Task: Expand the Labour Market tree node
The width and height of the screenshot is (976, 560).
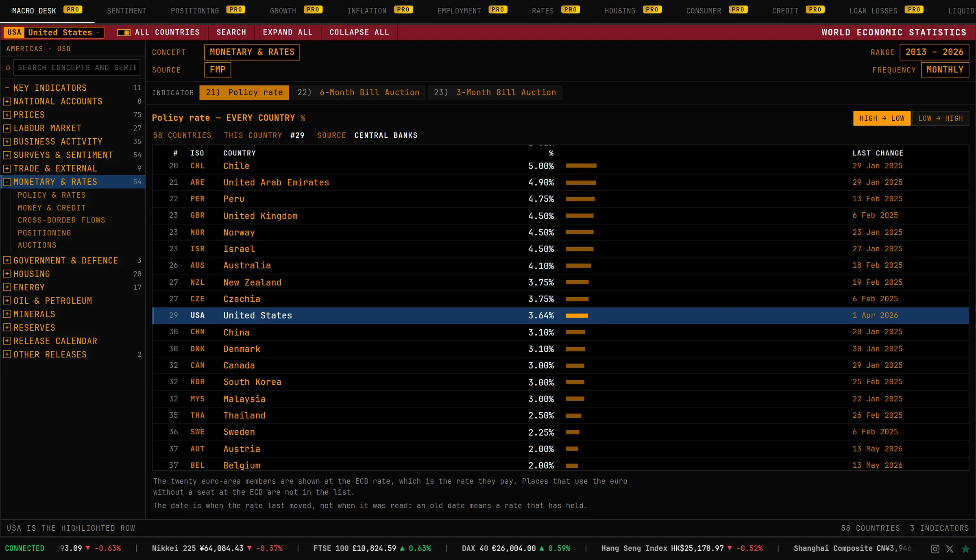Action: pos(7,128)
